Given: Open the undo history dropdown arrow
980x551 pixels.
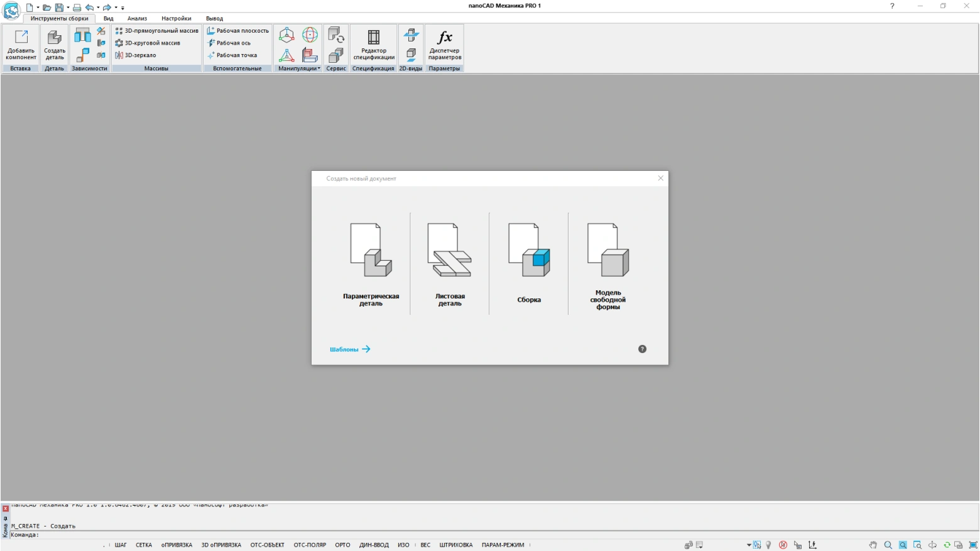Looking at the screenshot, I should click(x=98, y=8).
